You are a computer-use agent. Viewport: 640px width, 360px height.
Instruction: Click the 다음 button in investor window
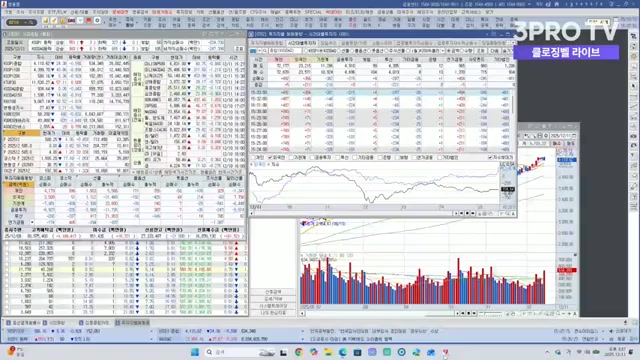coord(494,51)
